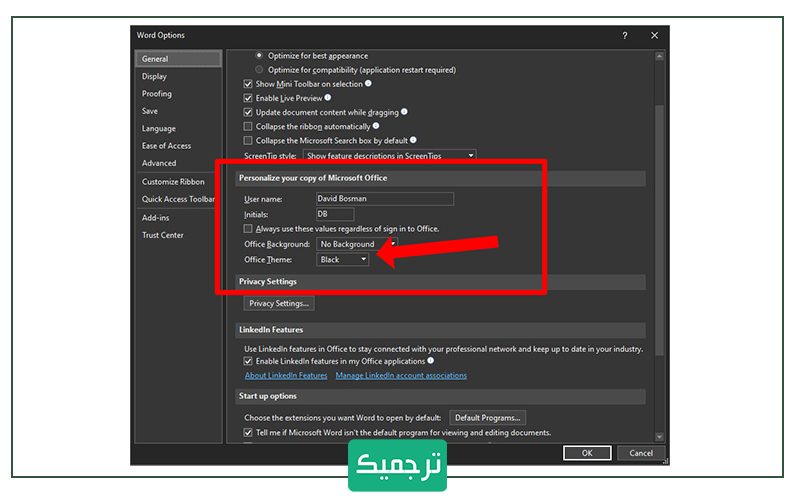Click the Default Programs button
The image size is (800, 500).
[487, 418]
